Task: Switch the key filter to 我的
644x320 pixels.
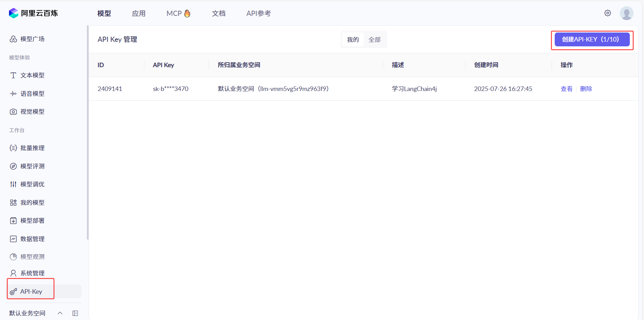Action: point(353,39)
